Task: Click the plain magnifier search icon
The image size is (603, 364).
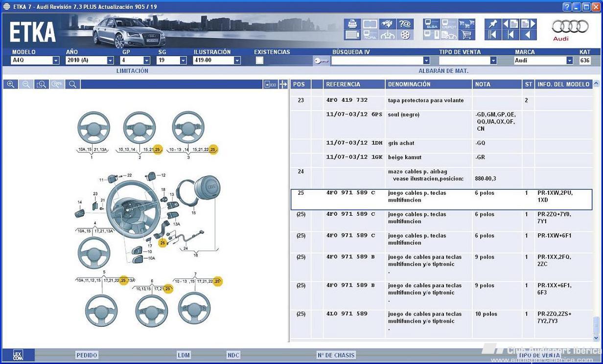Action: pos(73,84)
